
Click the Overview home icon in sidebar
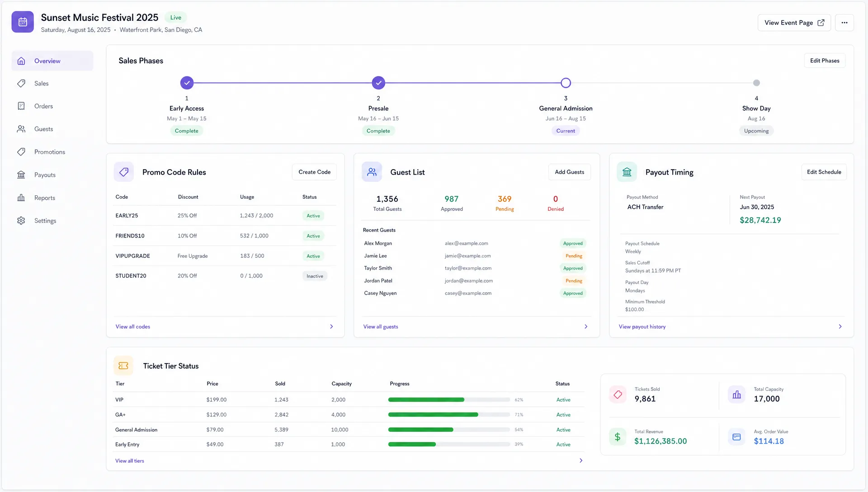pos(21,61)
